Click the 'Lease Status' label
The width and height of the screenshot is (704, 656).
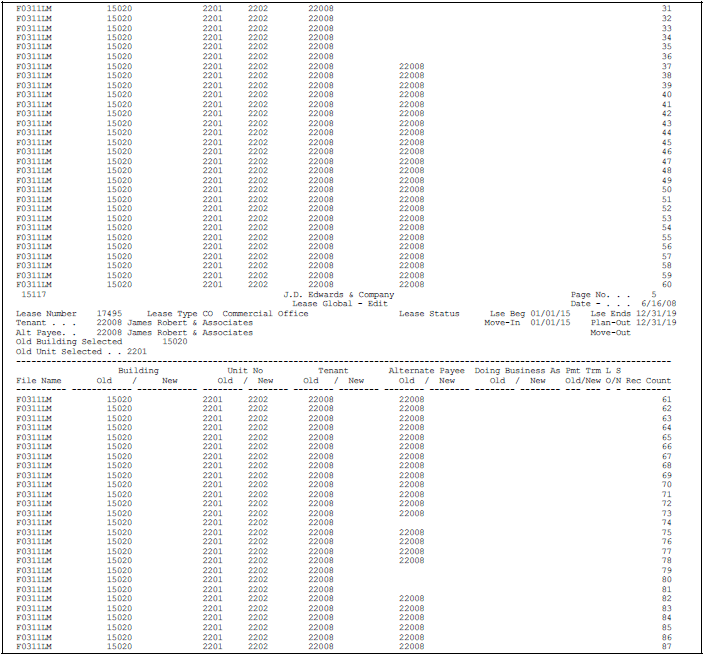click(429, 313)
